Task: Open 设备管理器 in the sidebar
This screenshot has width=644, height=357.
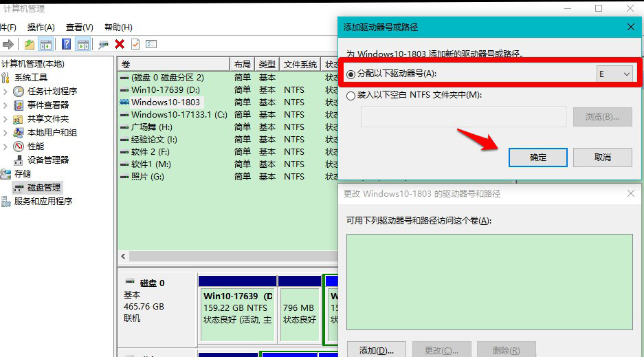Action: 47,160
